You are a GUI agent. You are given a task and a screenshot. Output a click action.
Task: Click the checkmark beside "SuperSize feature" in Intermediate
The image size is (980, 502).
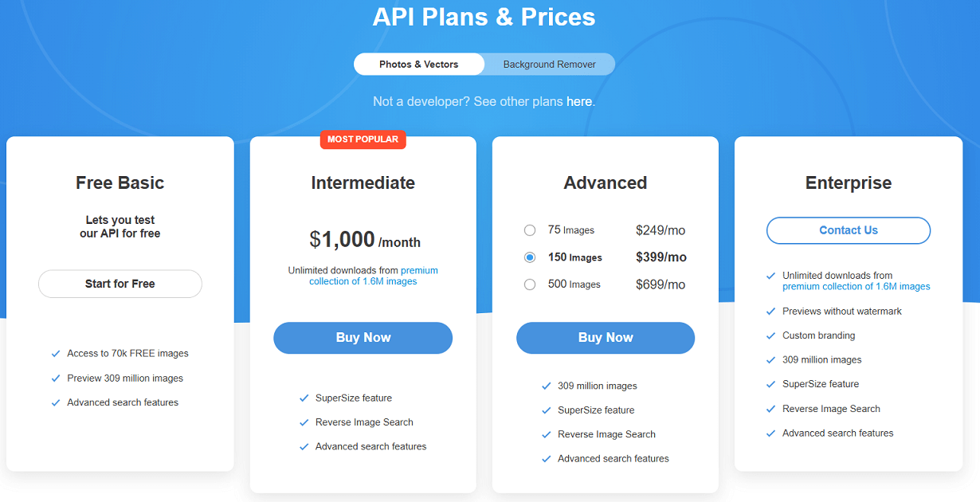pyautogui.click(x=304, y=398)
